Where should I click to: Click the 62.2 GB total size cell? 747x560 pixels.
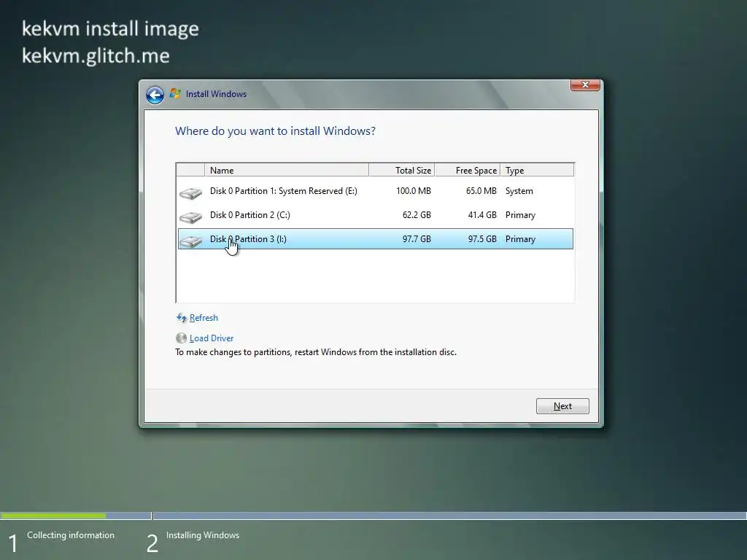coord(417,215)
